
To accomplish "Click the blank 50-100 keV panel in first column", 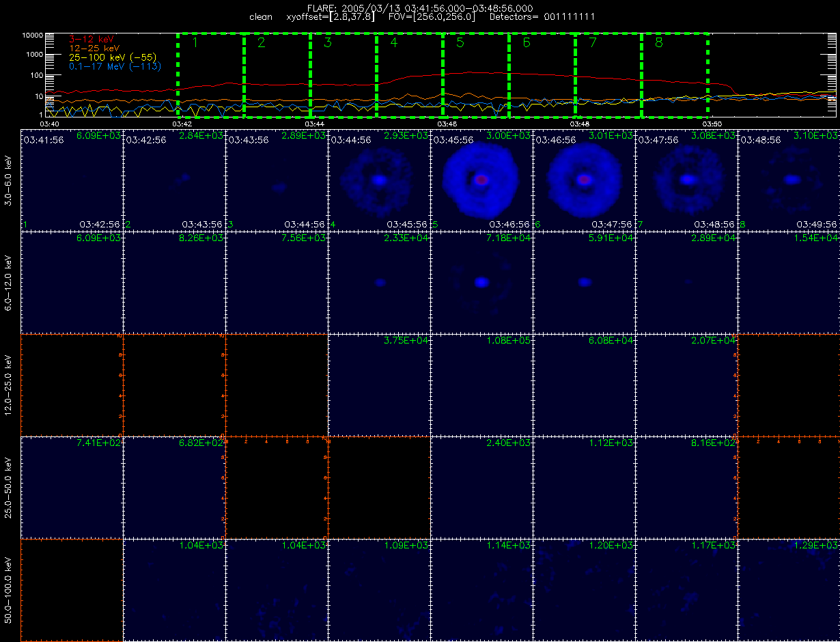I will coord(72,589).
